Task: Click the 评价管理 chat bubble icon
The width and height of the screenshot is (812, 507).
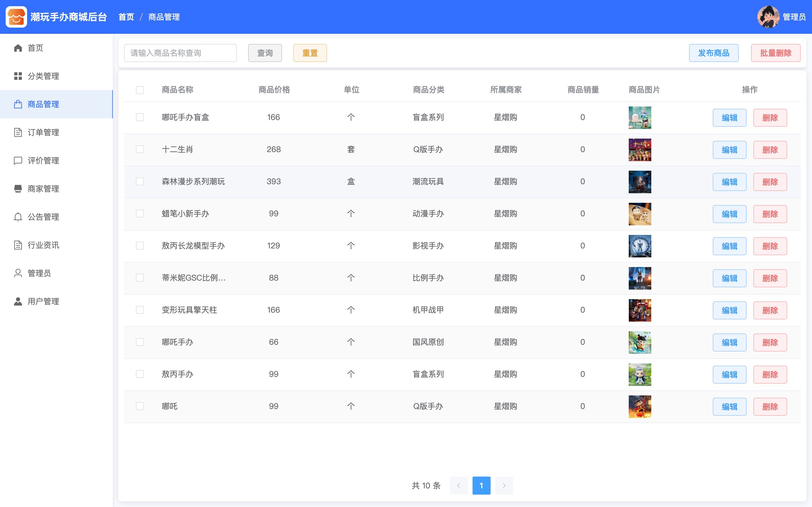Action: [x=18, y=161]
